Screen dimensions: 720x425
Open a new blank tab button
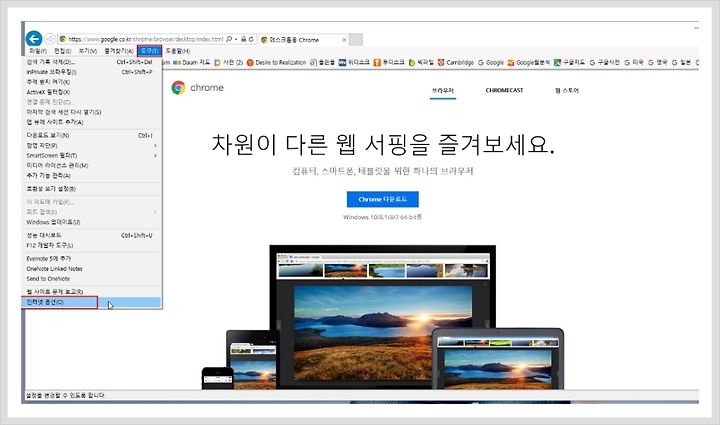[x=356, y=39]
